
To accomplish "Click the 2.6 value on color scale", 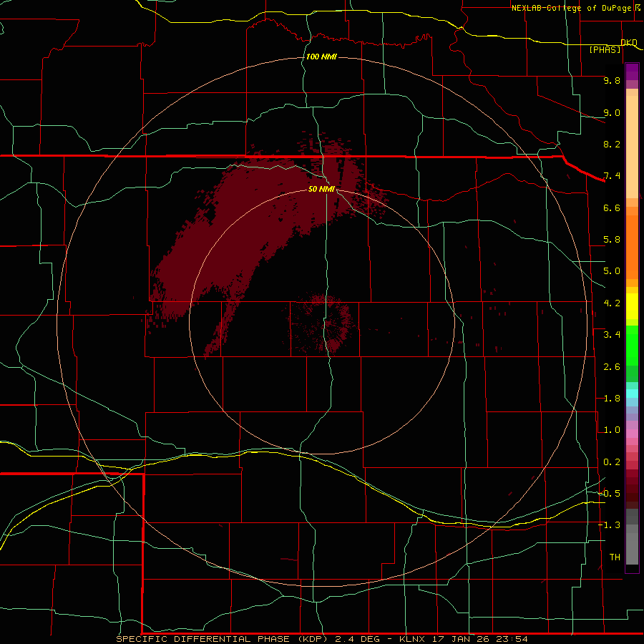I will coord(612,367).
